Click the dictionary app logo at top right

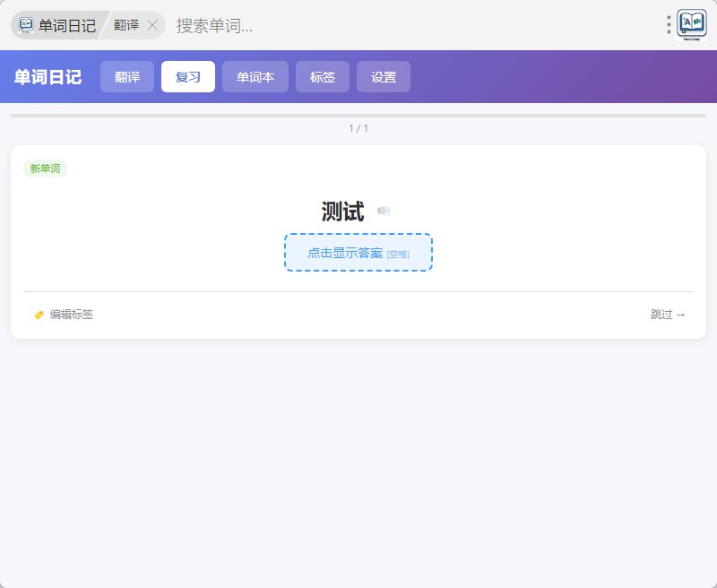692,24
